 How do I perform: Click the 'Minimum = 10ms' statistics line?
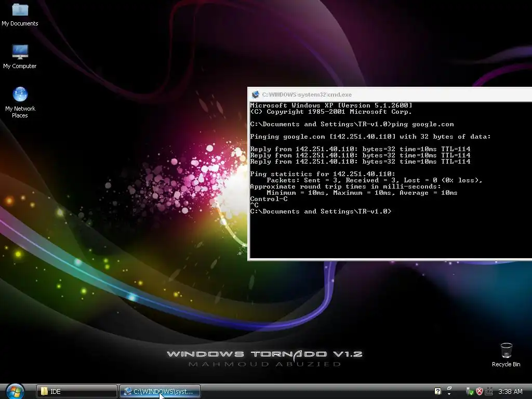coord(362,193)
